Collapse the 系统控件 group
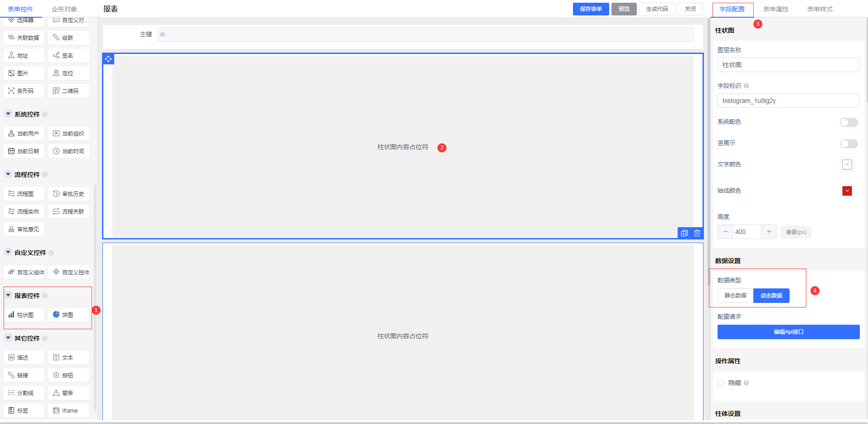The image size is (868, 424). tap(8, 114)
